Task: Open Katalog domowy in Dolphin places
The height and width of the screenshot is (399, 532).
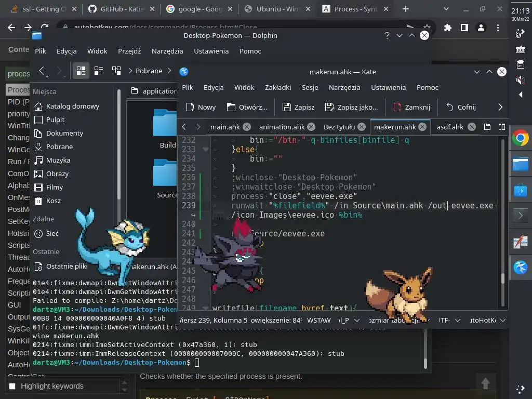Action: click(67, 106)
